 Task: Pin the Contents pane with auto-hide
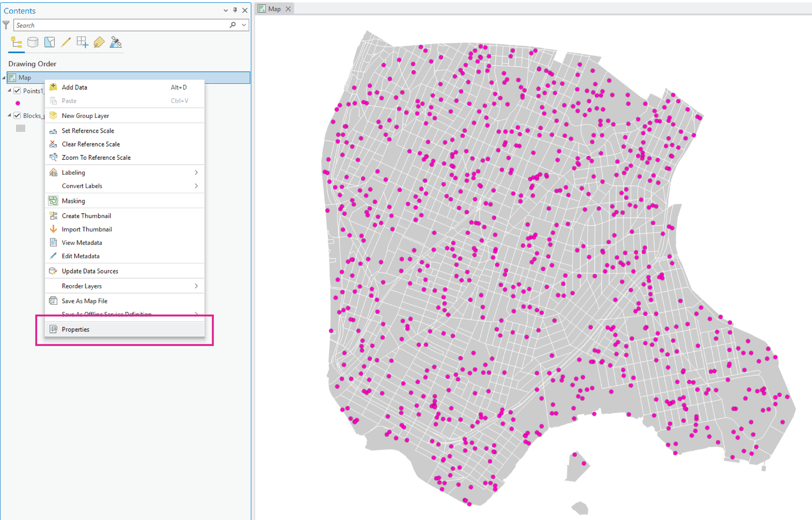[x=235, y=10]
